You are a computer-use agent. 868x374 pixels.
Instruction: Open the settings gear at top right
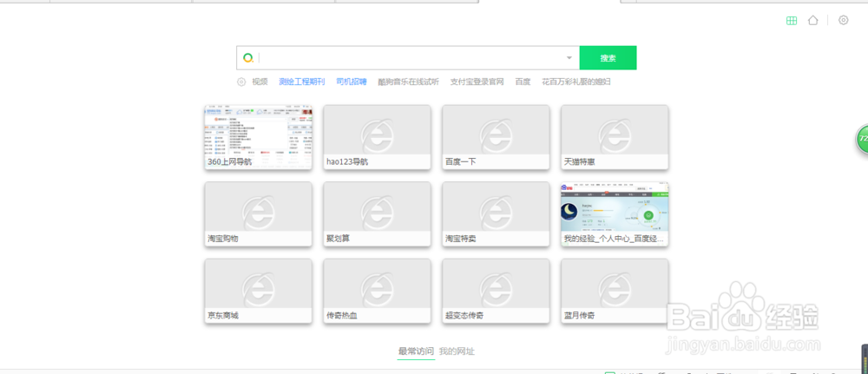(x=843, y=21)
